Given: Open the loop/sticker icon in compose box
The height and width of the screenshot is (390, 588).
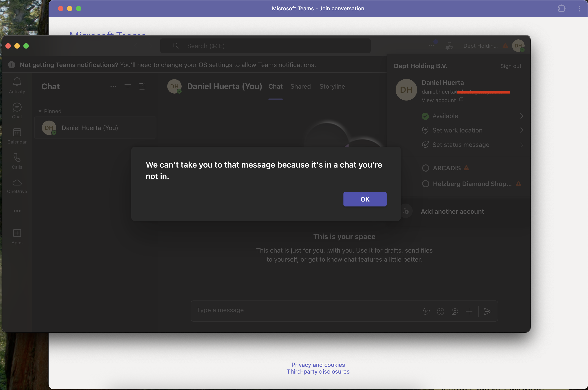Looking at the screenshot, I should coord(455,312).
